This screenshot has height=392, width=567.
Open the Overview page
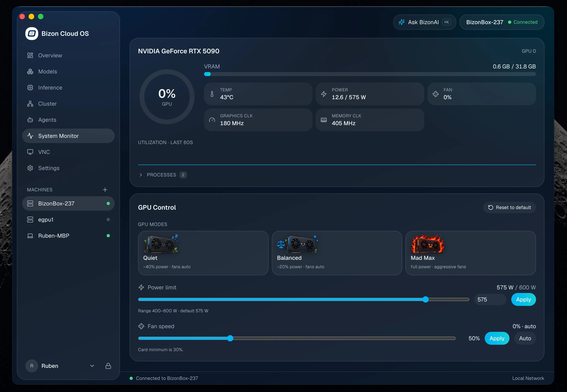[x=68, y=56]
